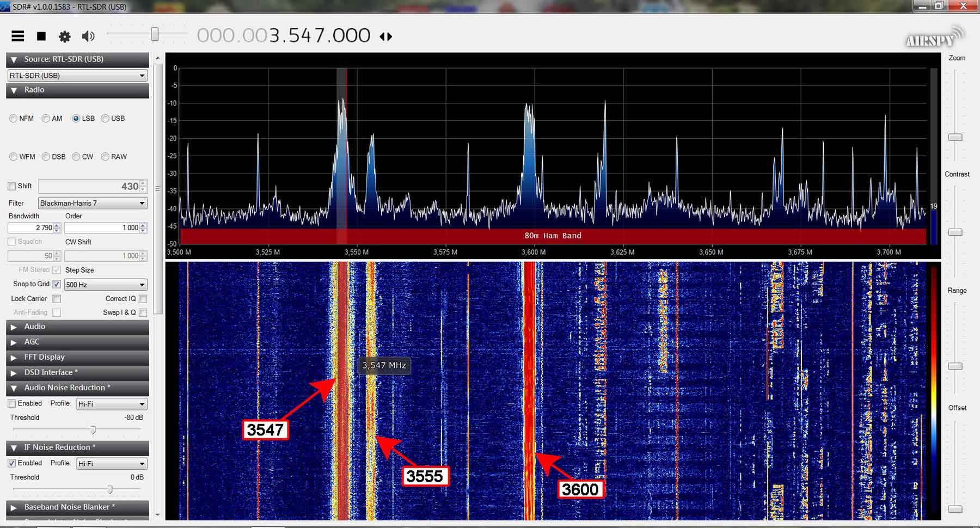Increase bandwidth with the stepper arrow
980x528 pixels.
(x=57, y=225)
